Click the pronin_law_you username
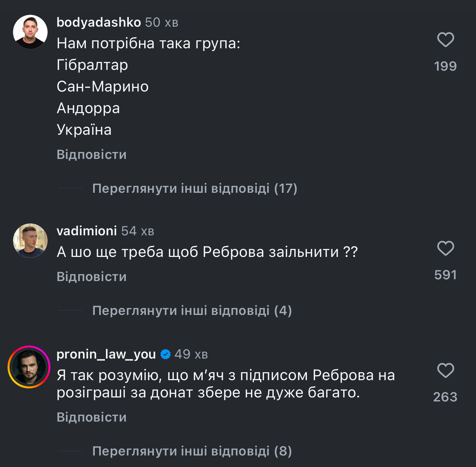This screenshot has width=476, height=467. [x=106, y=354]
